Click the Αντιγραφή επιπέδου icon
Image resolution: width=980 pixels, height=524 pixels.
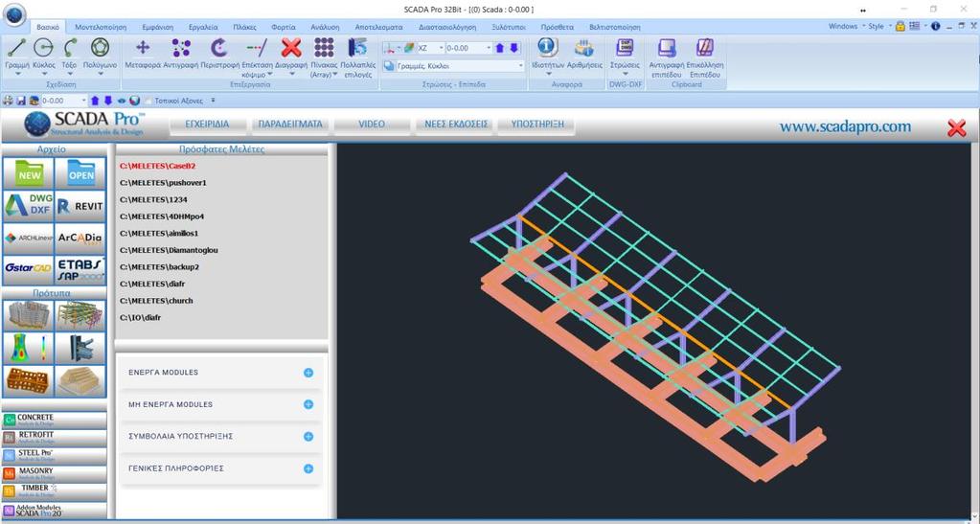(x=666, y=48)
